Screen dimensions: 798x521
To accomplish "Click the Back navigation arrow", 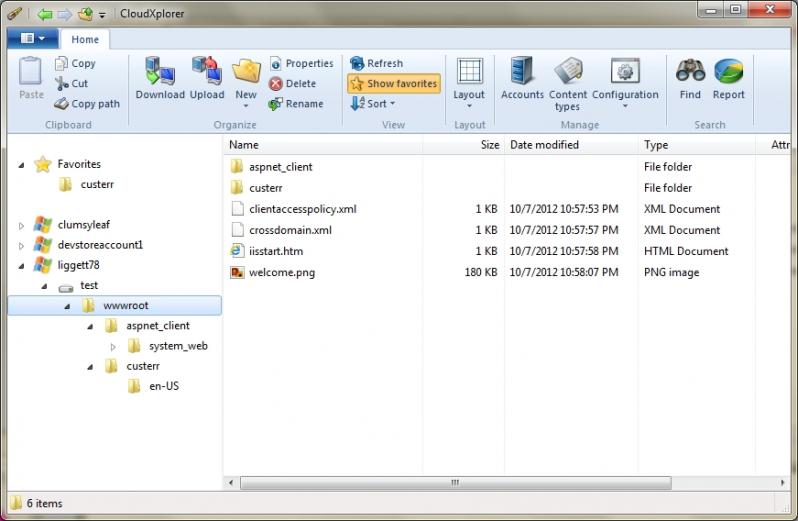I will tap(45, 14).
